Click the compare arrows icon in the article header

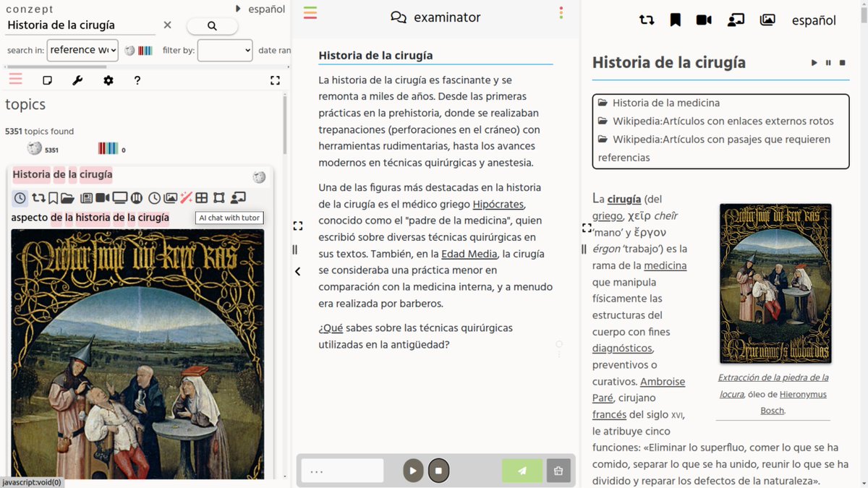(647, 20)
